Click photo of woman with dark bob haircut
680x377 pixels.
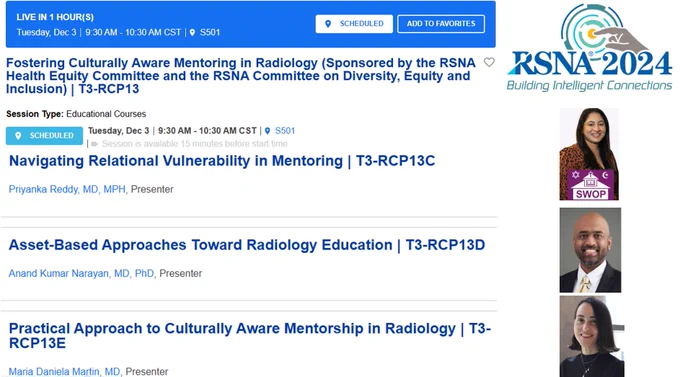pyautogui.click(x=592, y=337)
